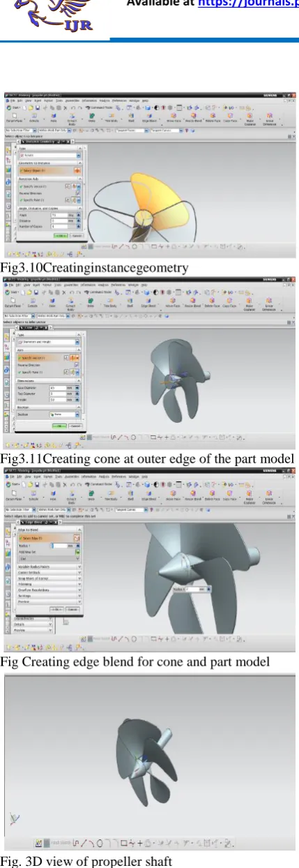The width and height of the screenshot is (299, 868).
Task: Click OK button in Cone dialog
Action: [x=59, y=426]
